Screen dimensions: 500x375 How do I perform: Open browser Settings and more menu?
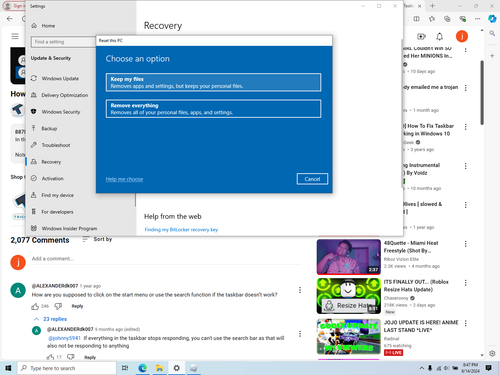[478, 19]
